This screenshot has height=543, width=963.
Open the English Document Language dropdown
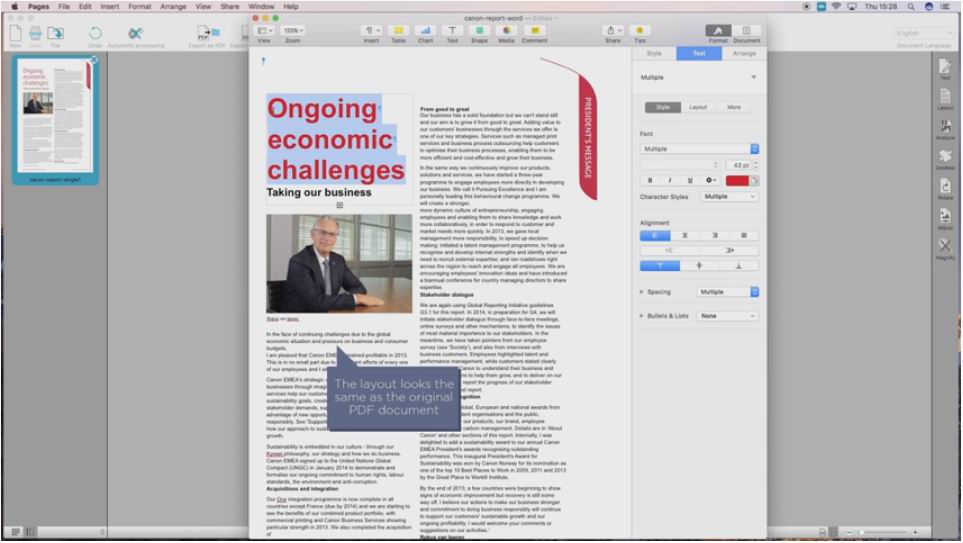[923, 33]
